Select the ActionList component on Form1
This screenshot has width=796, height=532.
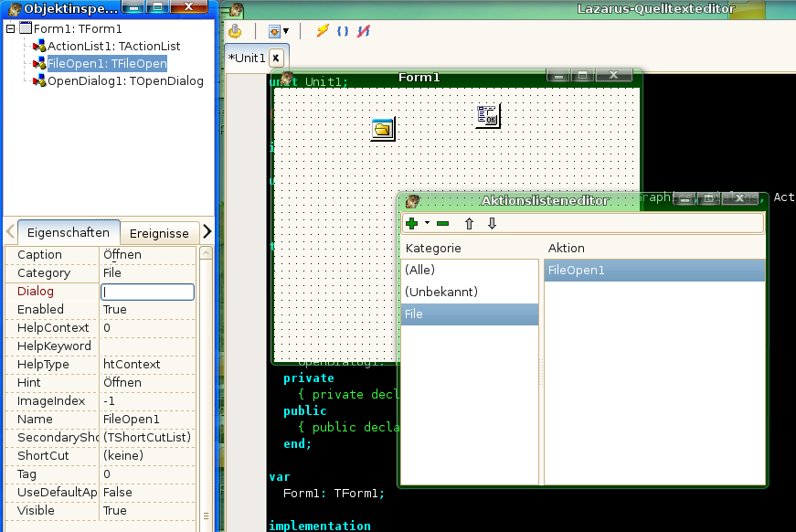488,115
